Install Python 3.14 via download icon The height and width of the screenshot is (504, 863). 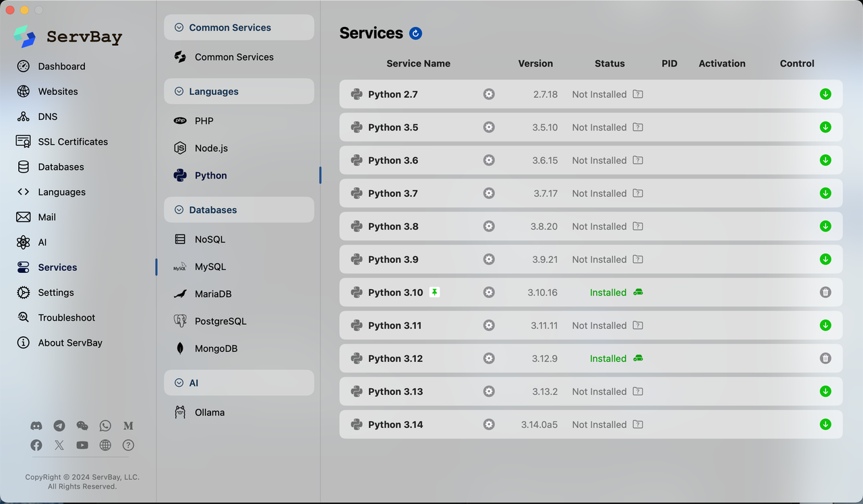pos(825,424)
